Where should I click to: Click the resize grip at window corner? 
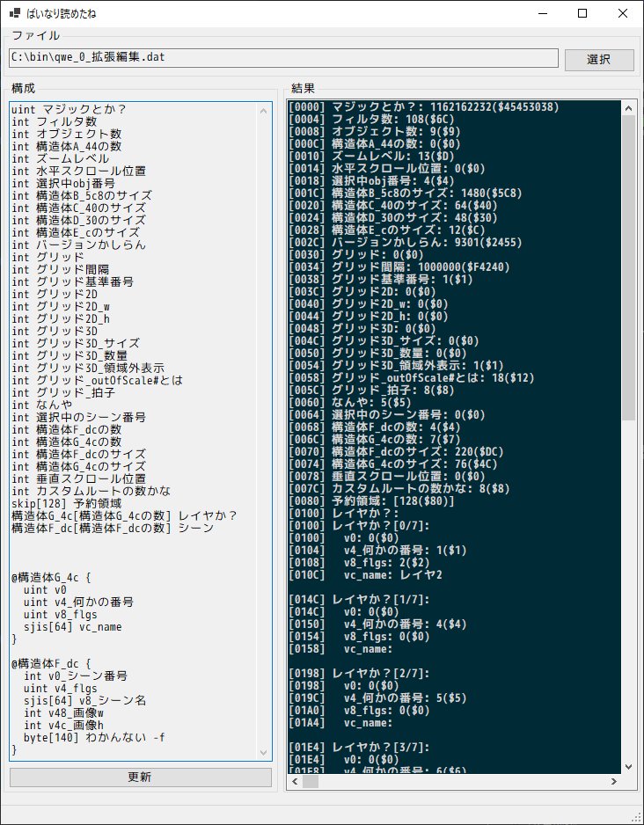pyautogui.click(x=637, y=818)
